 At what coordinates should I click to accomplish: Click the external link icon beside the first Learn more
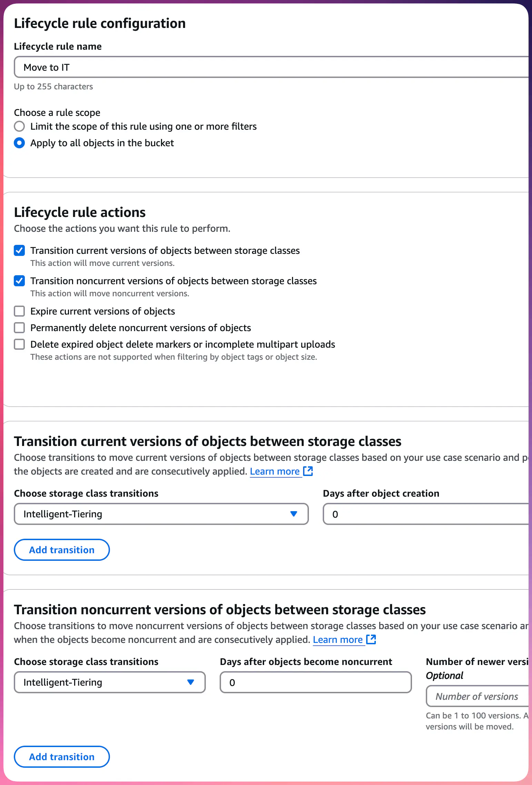tap(308, 471)
